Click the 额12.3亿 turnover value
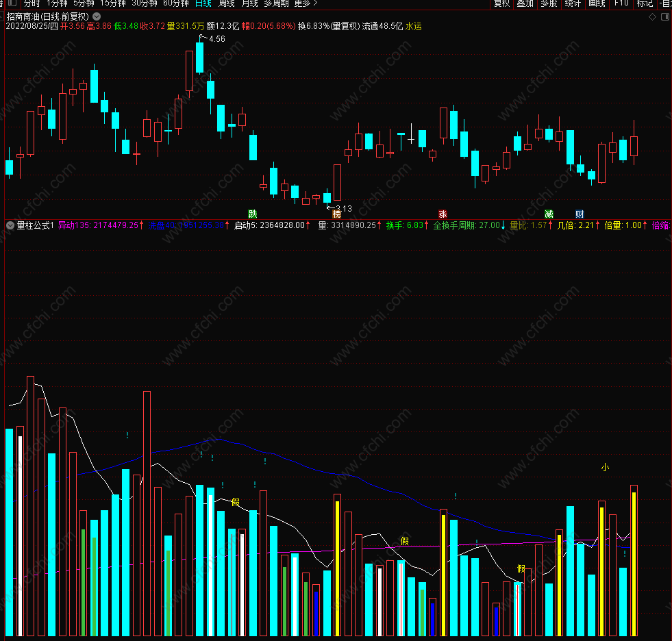The image size is (672, 641). [x=223, y=26]
